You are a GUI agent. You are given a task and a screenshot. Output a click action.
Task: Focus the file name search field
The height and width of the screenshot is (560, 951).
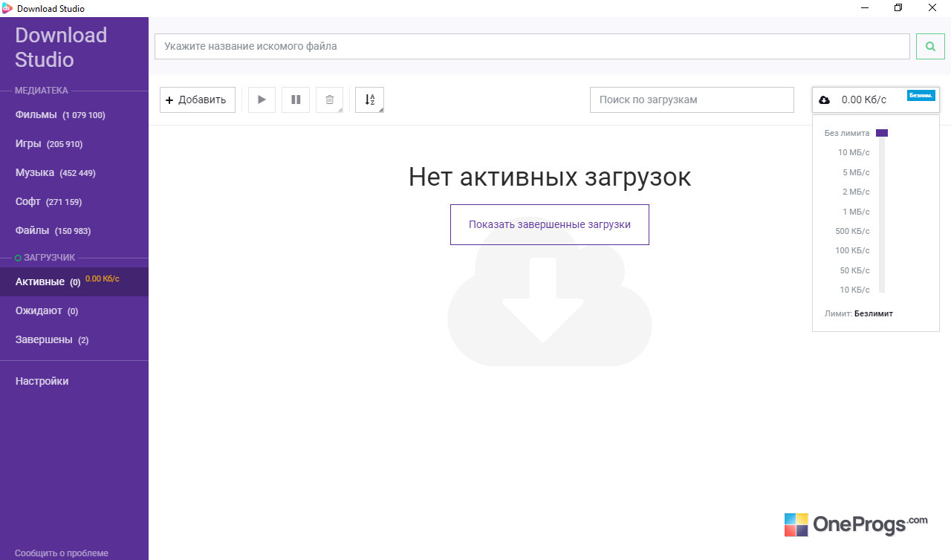coord(532,46)
